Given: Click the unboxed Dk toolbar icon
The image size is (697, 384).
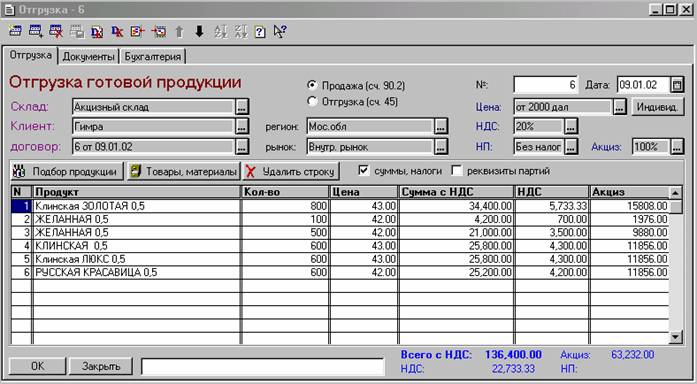Looking at the screenshot, I should [117, 31].
